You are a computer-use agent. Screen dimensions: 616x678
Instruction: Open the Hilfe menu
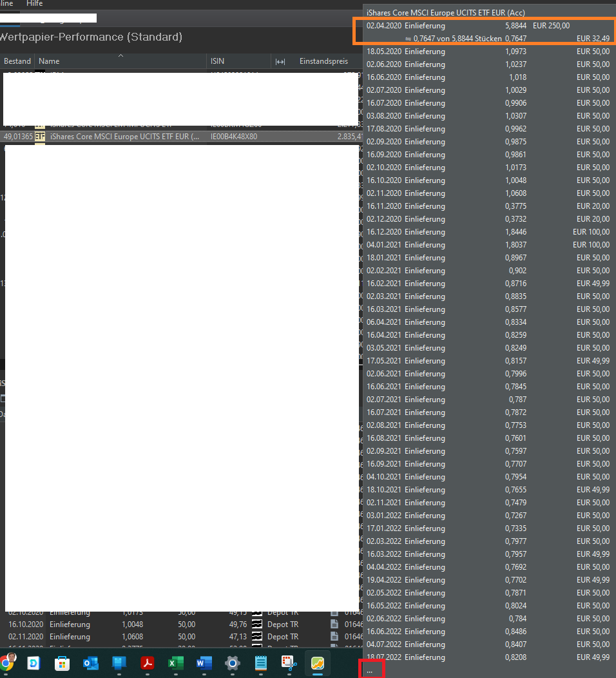pyautogui.click(x=35, y=3)
